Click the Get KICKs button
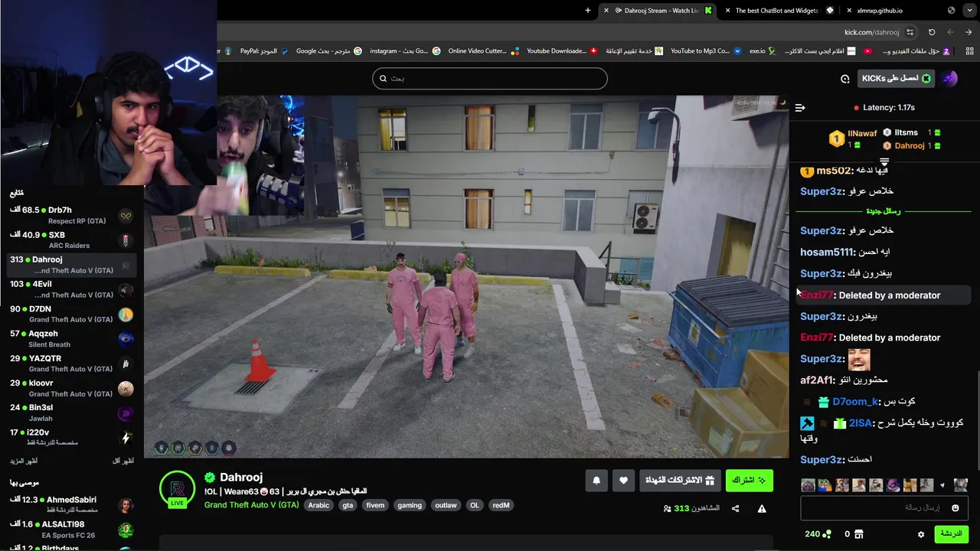Image resolution: width=980 pixels, height=551 pixels. tap(895, 78)
